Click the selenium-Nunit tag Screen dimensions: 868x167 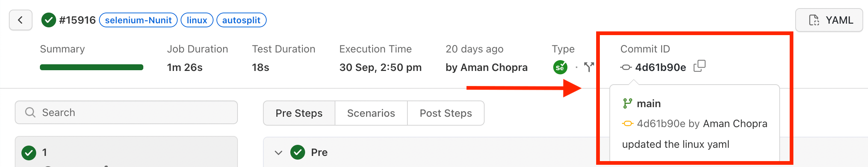tap(138, 20)
